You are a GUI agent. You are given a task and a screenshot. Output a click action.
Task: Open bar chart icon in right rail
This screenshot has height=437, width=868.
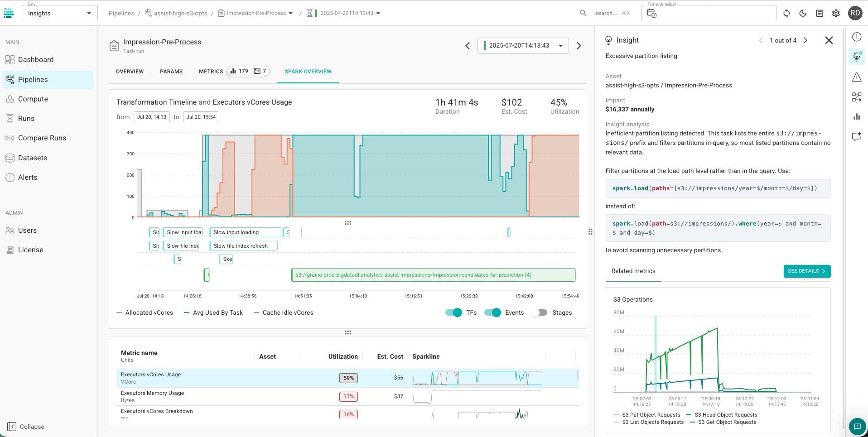[x=857, y=117]
